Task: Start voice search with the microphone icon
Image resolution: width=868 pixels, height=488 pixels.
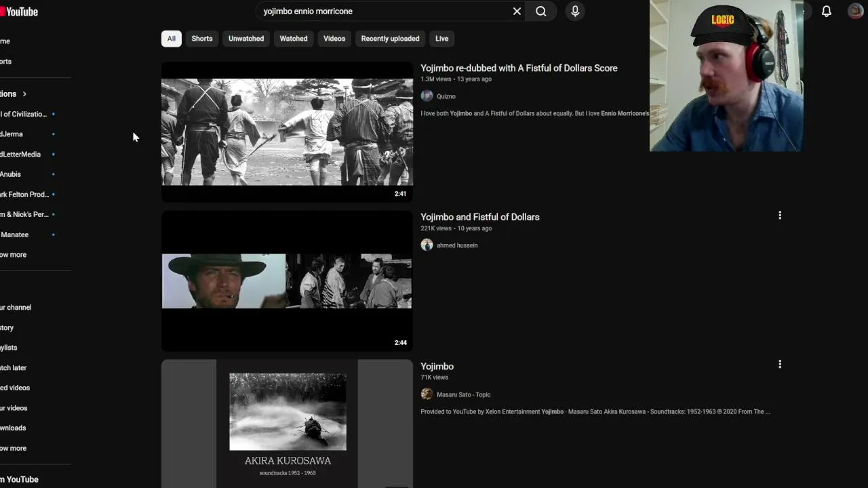Action: (x=575, y=11)
